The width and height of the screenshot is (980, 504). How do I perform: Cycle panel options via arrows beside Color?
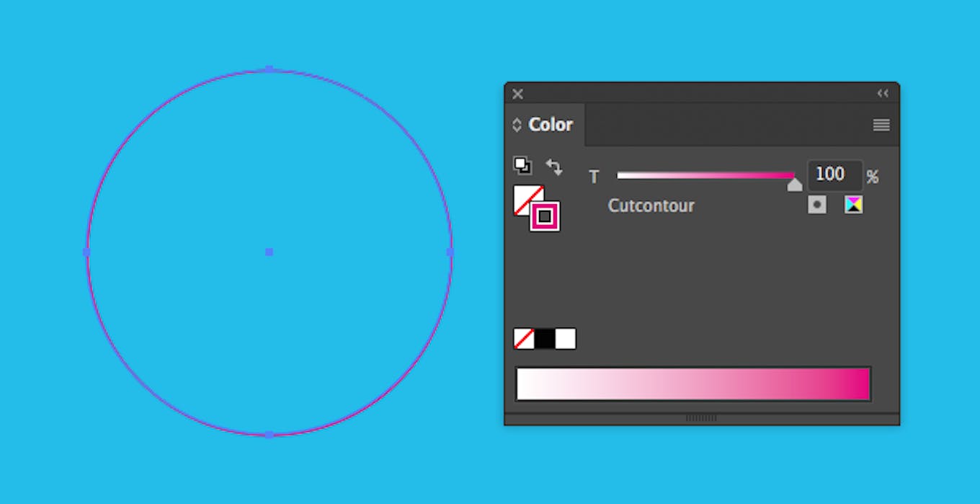[517, 125]
